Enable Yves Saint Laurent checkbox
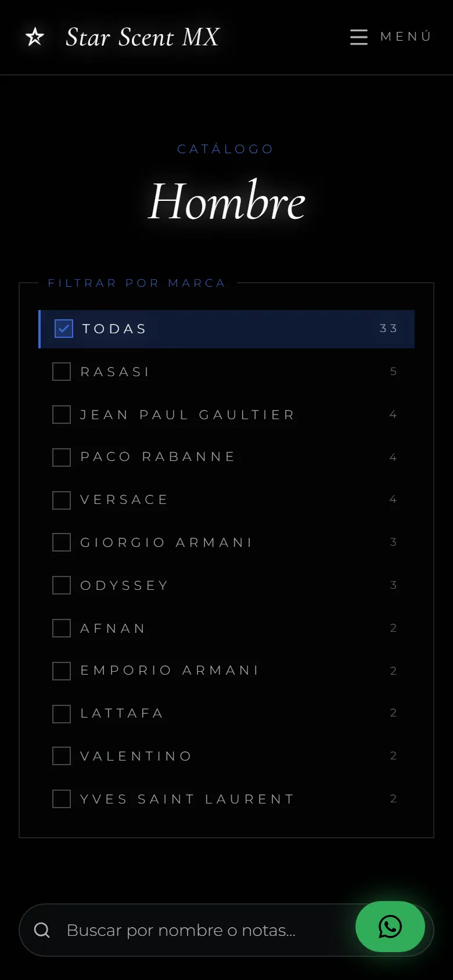Viewport: 453px width, 980px height. point(62,799)
